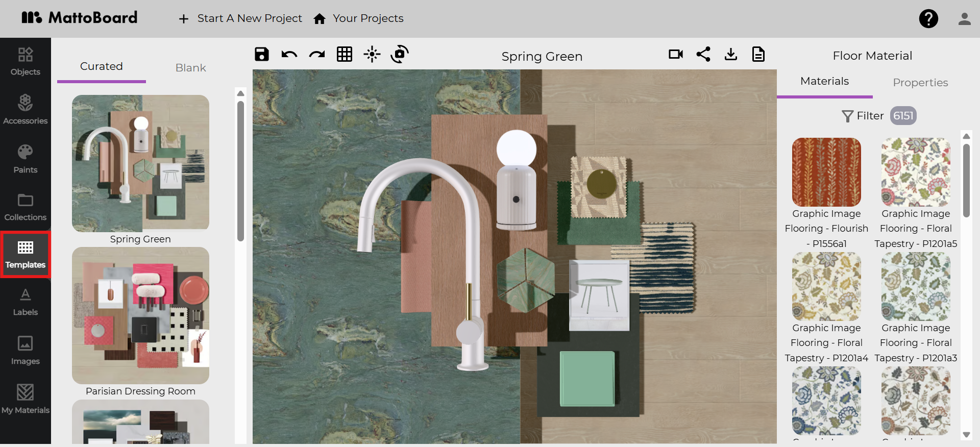The width and height of the screenshot is (980, 447).
Task: Click the templates list scrollbar
Action: [x=240, y=171]
